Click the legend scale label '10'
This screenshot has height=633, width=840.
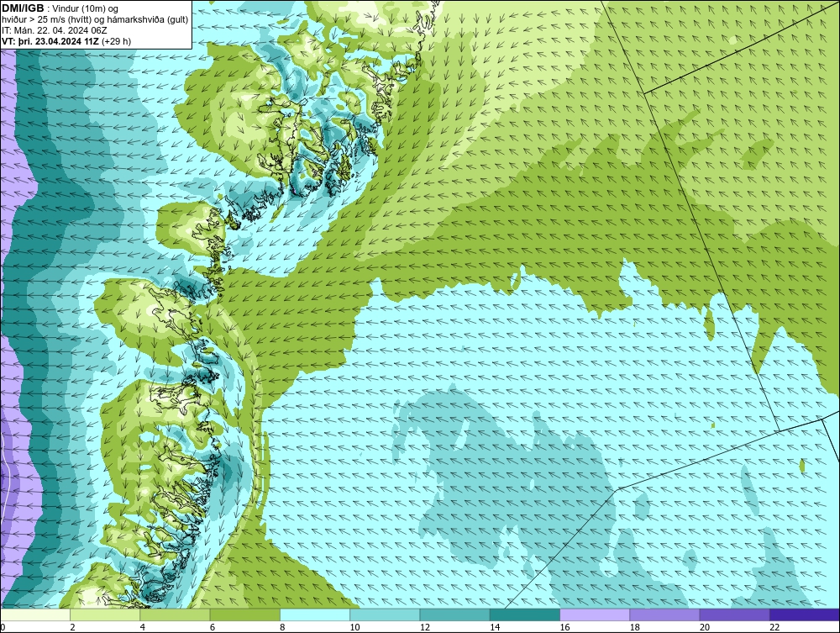[x=354, y=627]
